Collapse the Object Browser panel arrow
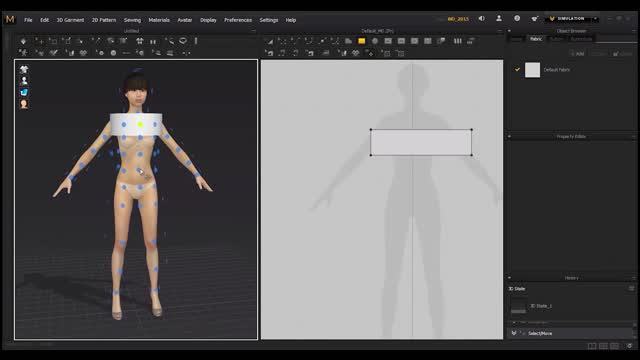This screenshot has width=640, height=360. click(x=509, y=31)
